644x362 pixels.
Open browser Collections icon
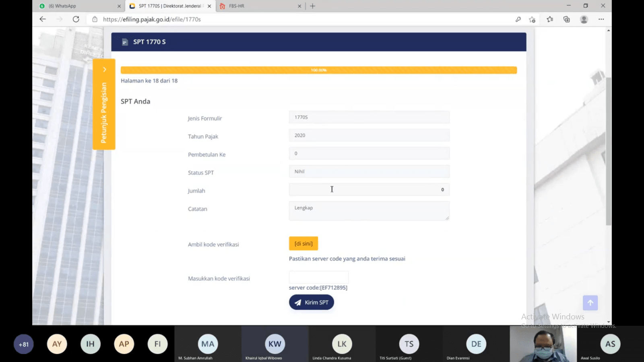click(567, 19)
